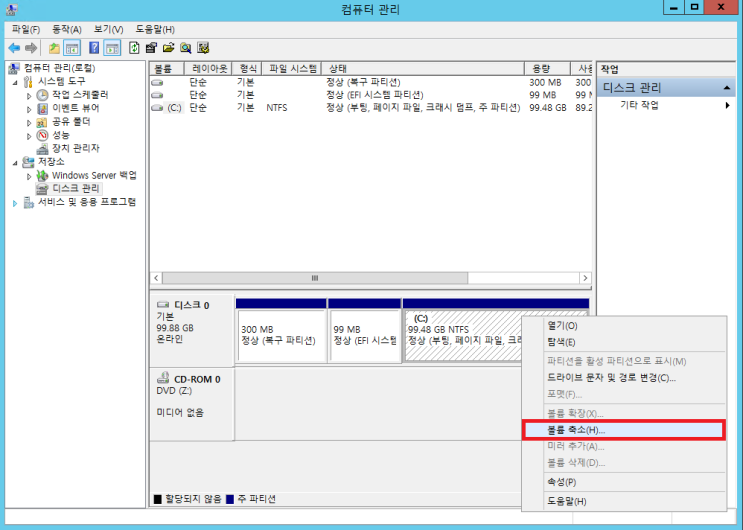The image size is (743, 530).
Task: Click the horizontal scrollbar thumb
Action: pyautogui.click(x=315, y=278)
